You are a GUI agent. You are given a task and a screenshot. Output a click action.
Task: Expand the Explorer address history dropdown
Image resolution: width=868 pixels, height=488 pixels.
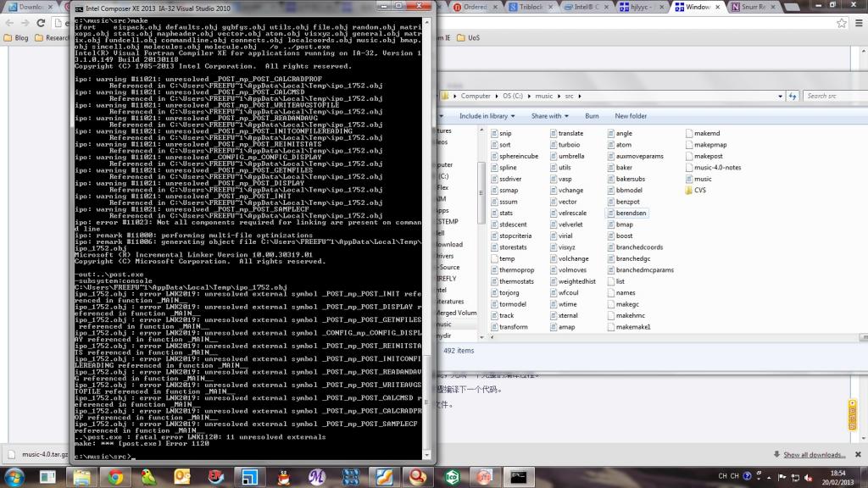point(780,97)
